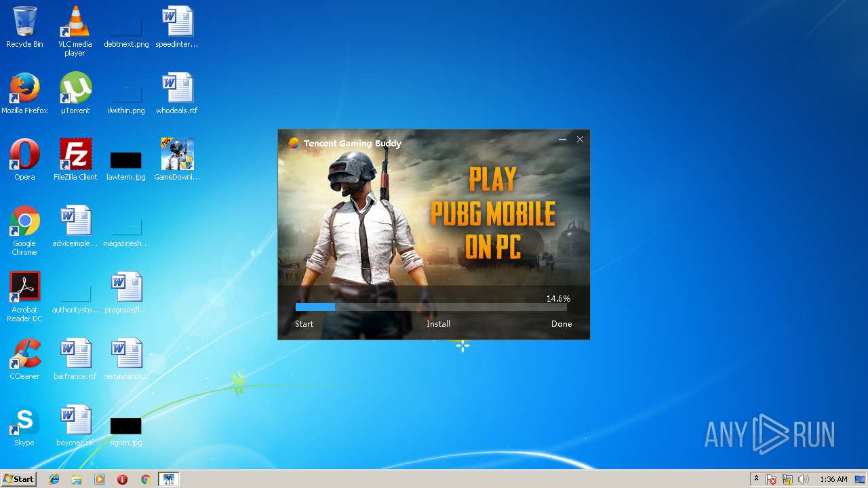Select rightn.jpg image file

126,431
